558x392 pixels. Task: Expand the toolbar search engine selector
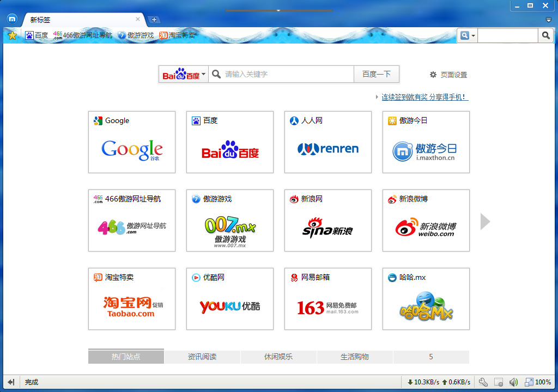coord(468,35)
